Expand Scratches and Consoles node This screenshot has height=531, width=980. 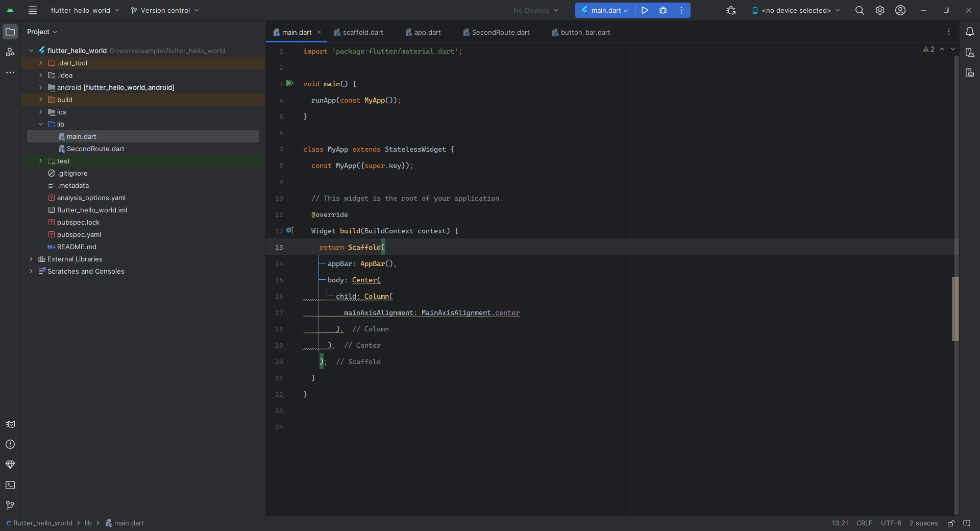click(x=31, y=271)
